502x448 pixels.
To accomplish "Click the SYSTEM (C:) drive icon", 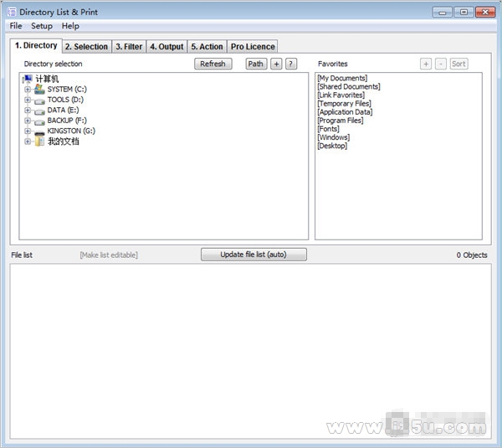I will pyautogui.click(x=39, y=89).
